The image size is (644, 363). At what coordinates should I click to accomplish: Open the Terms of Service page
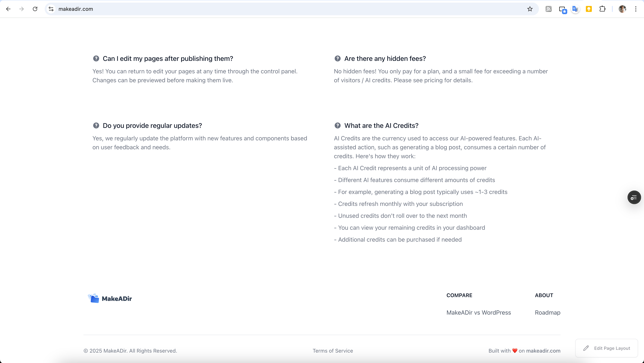tap(332, 351)
